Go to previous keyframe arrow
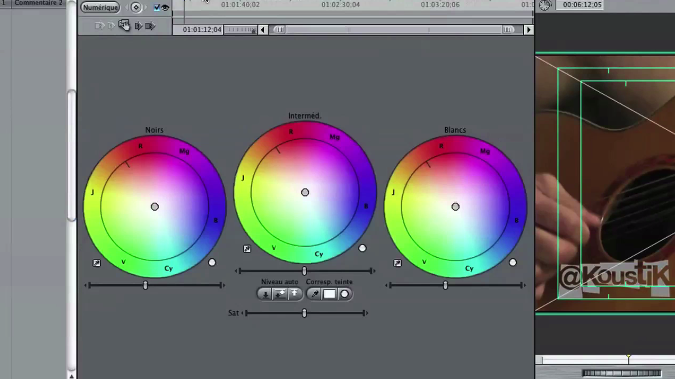This screenshot has width=675, height=379. (127, 7)
